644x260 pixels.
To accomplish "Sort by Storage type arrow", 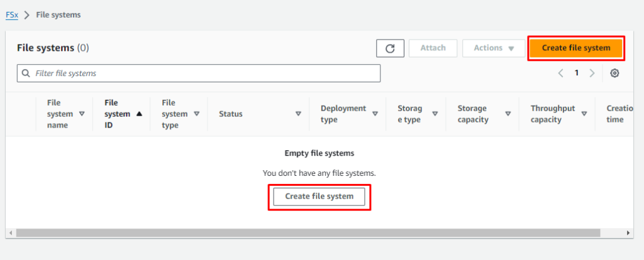I will coord(435,114).
